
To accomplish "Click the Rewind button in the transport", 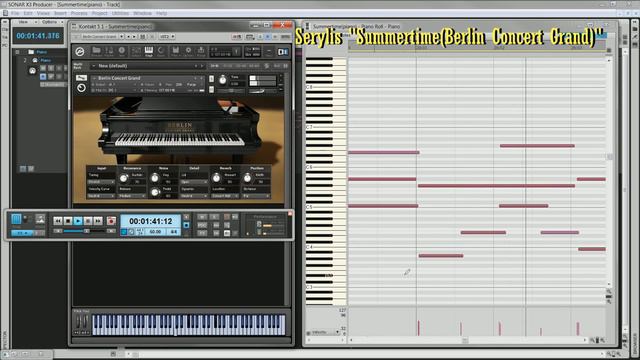I will (x=58, y=221).
